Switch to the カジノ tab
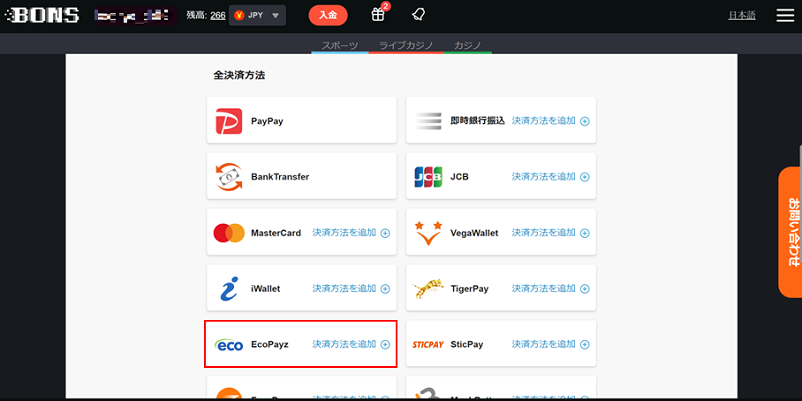 tap(467, 46)
